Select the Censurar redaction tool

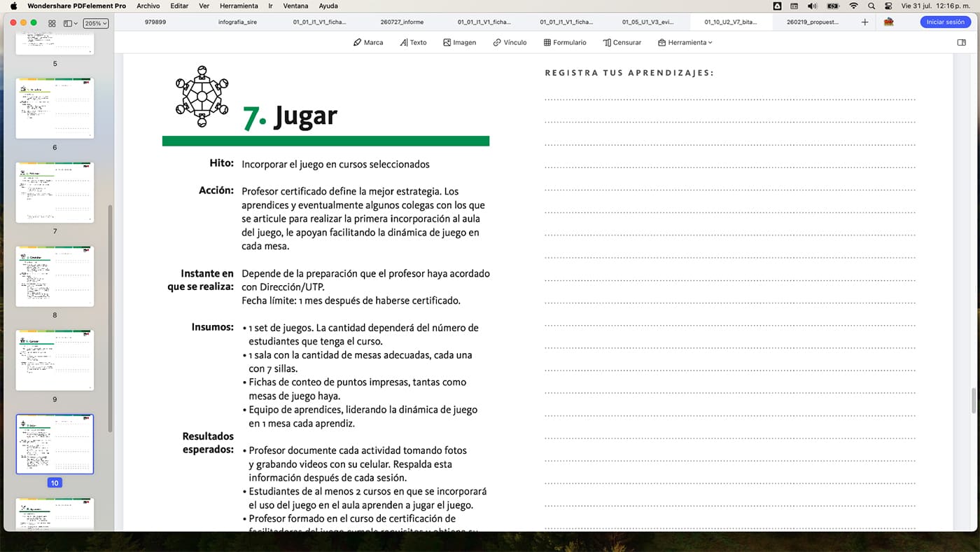[622, 43]
